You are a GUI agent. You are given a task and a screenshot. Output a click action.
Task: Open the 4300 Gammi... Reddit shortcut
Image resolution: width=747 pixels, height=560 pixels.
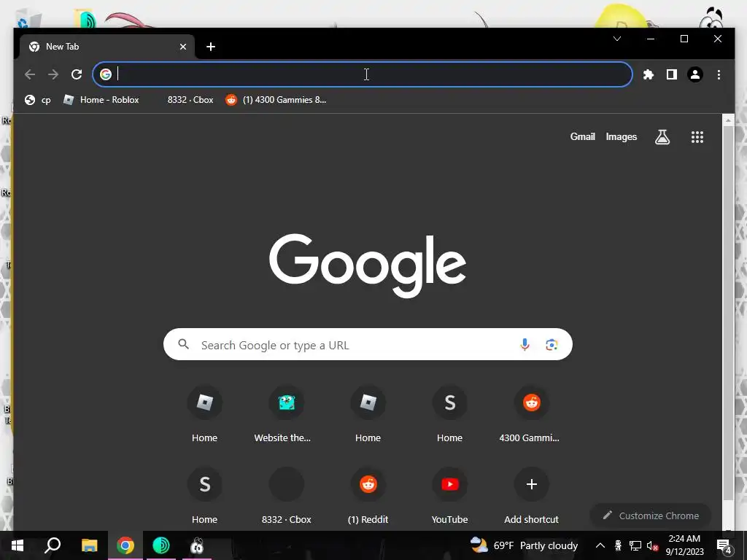(531, 414)
